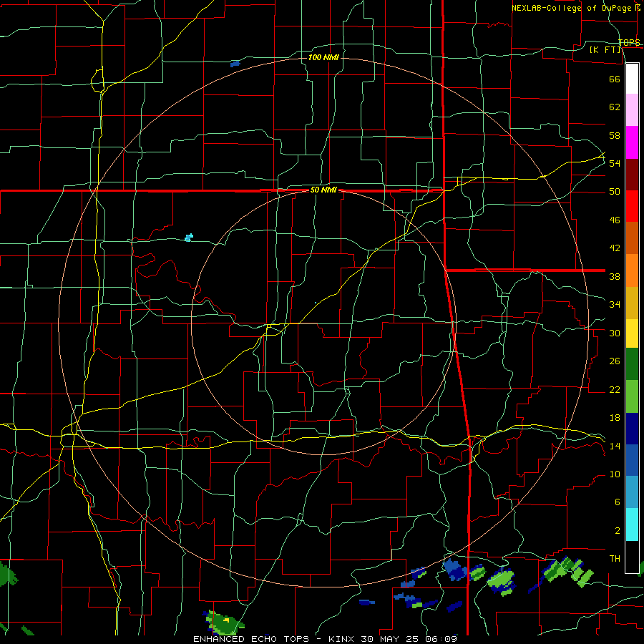Click the 54 scale value
Viewport: 644px width, 644px height.
[x=615, y=163]
